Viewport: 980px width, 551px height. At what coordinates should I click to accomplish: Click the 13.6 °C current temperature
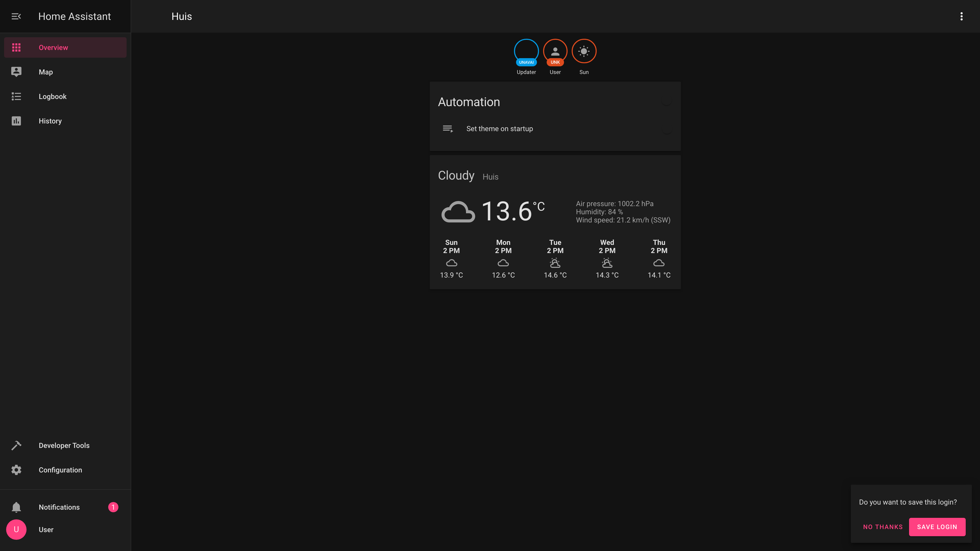(513, 211)
